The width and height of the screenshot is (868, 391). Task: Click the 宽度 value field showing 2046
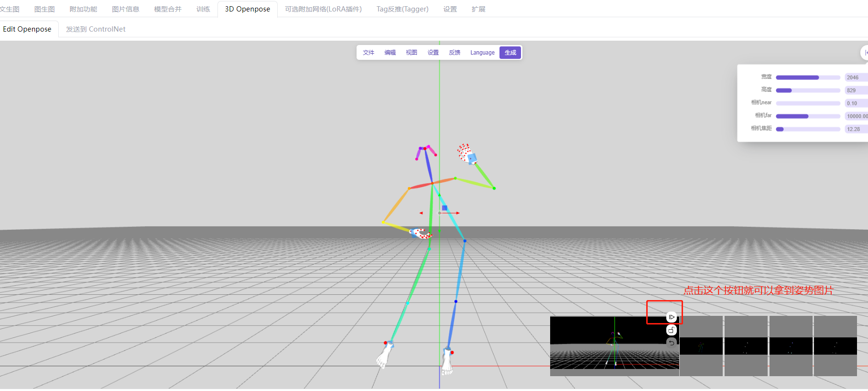(856, 78)
